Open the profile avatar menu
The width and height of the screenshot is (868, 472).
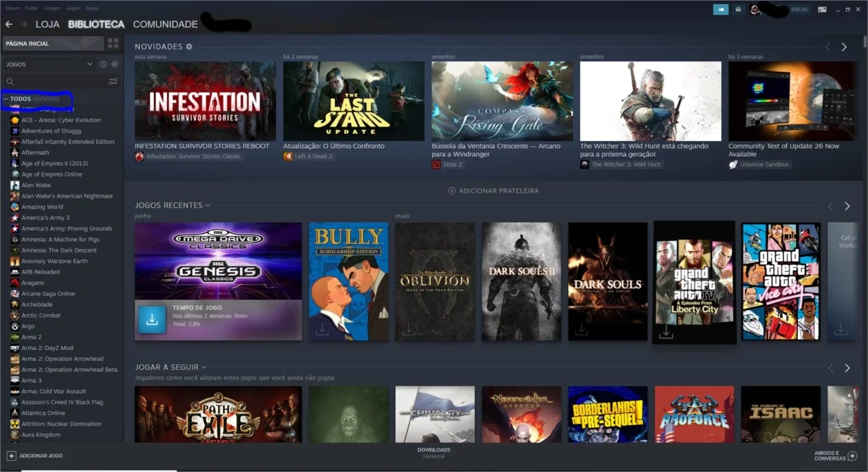(755, 9)
